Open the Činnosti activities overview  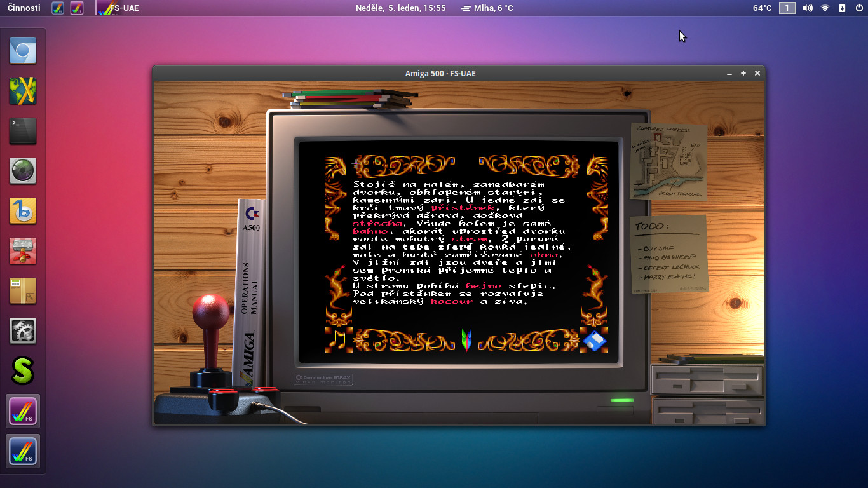coord(23,8)
